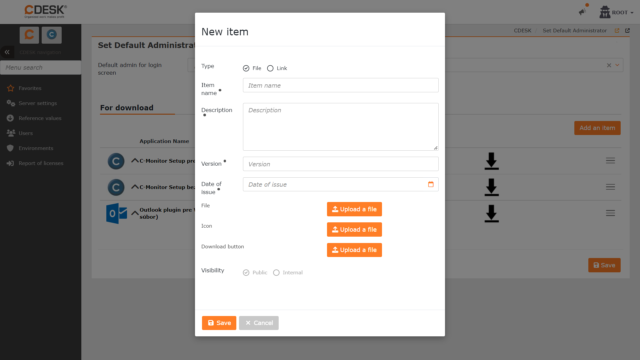Download the second C-Monitor Setup item

click(491, 187)
